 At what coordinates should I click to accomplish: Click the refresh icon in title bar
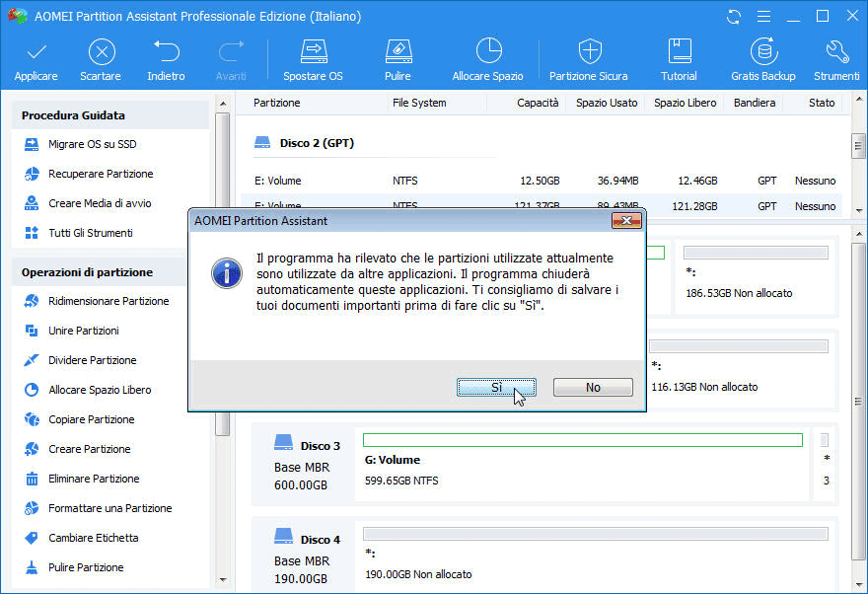click(734, 17)
